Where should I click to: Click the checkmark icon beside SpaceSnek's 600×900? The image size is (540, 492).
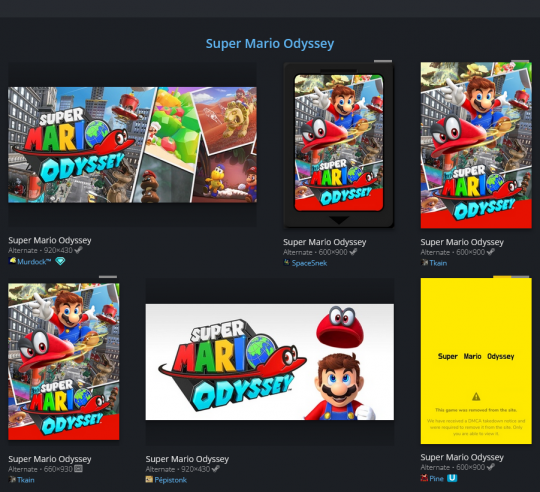coord(353,252)
